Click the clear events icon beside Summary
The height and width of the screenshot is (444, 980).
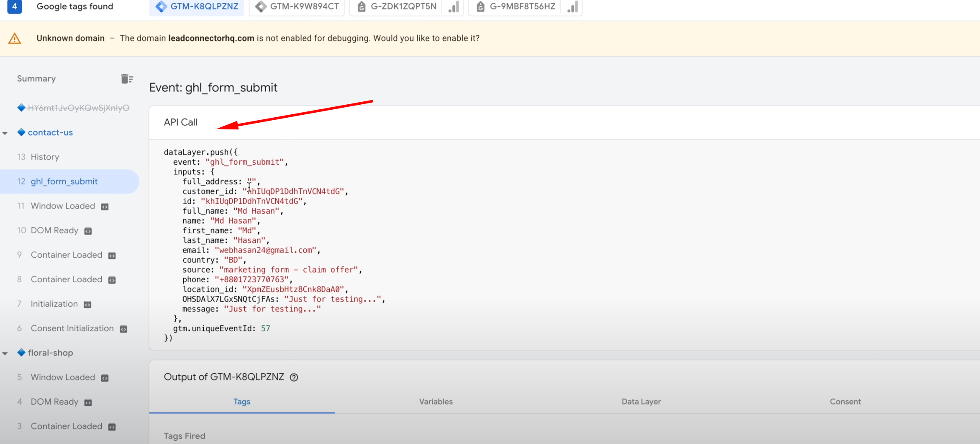(126, 79)
